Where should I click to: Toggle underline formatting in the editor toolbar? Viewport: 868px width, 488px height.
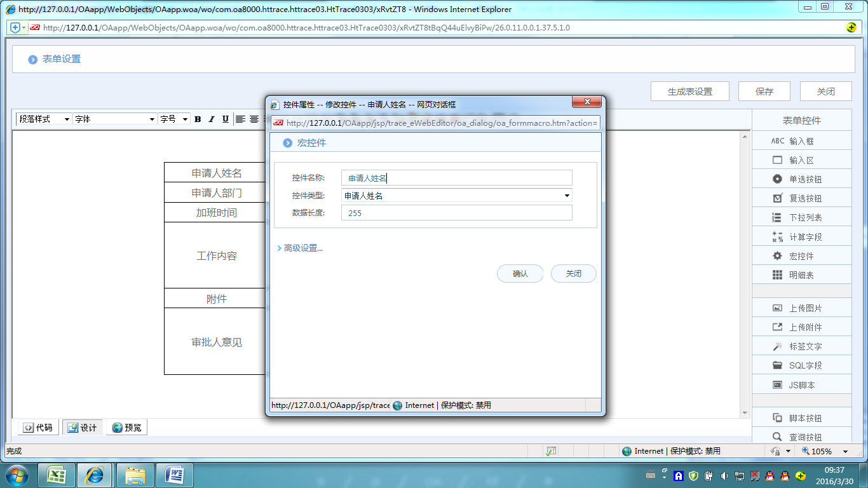(x=225, y=119)
